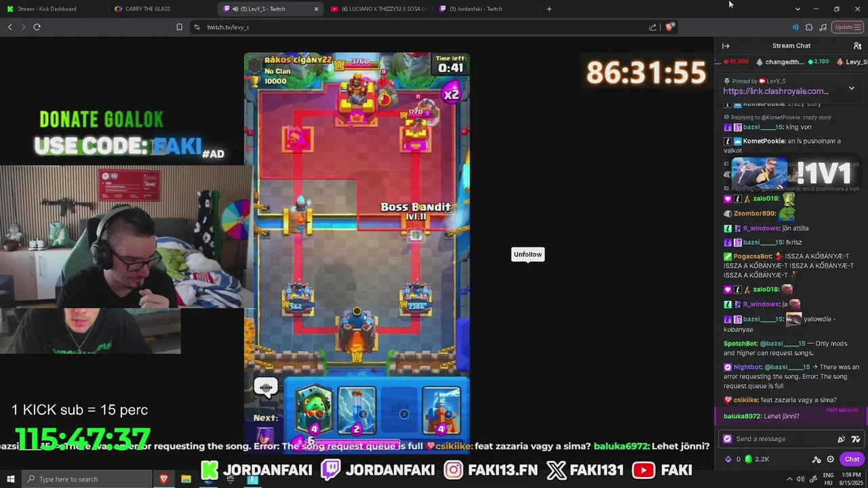Screen dimensions: 868x488
Task: Click the username bazsi____15 in the king von message
Action: click(763, 127)
